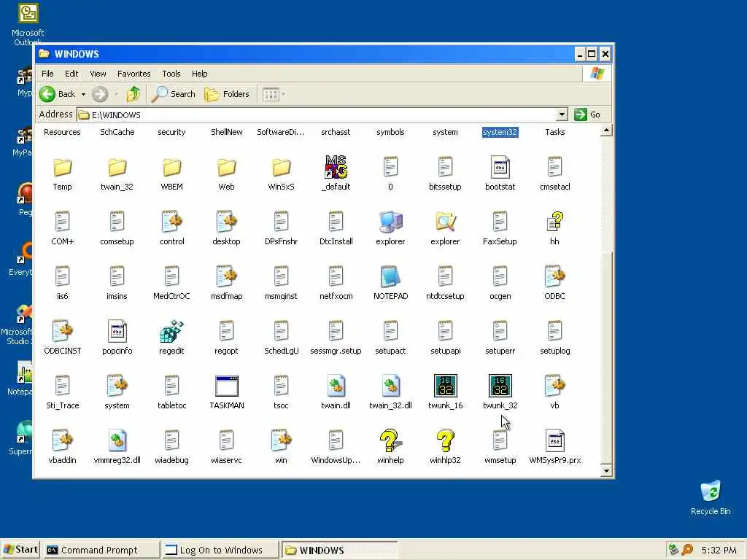Select the twain_32 folder icon
Image resolution: width=747 pixels, height=560 pixels.
[117, 167]
